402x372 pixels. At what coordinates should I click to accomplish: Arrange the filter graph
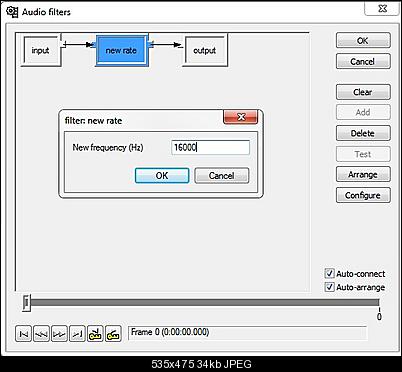[x=363, y=174]
